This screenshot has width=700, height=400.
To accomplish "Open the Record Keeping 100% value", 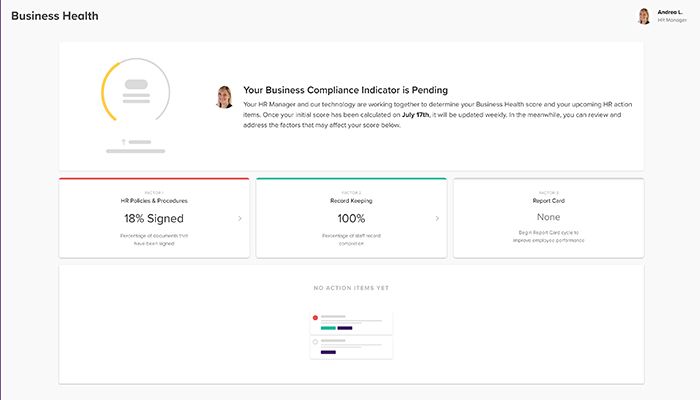I will [x=350, y=218].
